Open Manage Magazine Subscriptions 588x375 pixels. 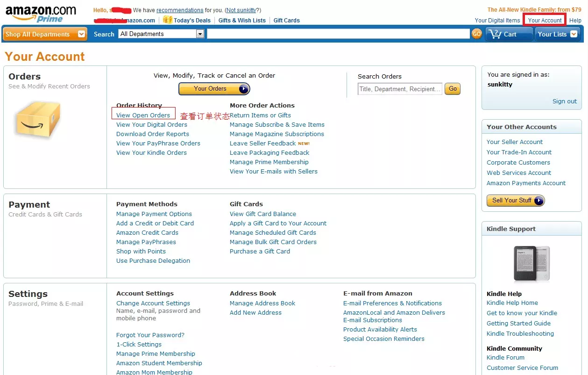point(277,134)
